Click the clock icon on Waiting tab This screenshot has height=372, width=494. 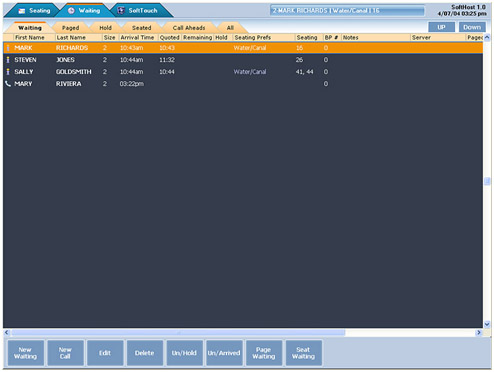71,11
